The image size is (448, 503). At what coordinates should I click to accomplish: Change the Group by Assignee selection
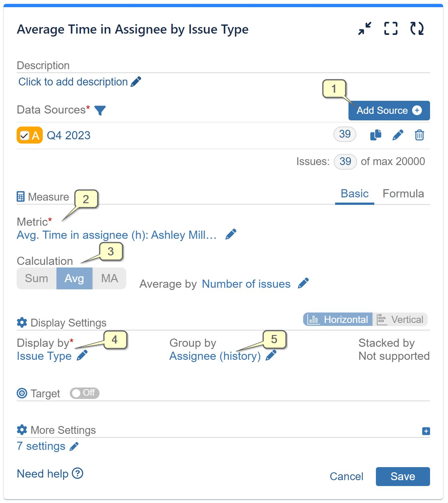click(x=270, y=356)
